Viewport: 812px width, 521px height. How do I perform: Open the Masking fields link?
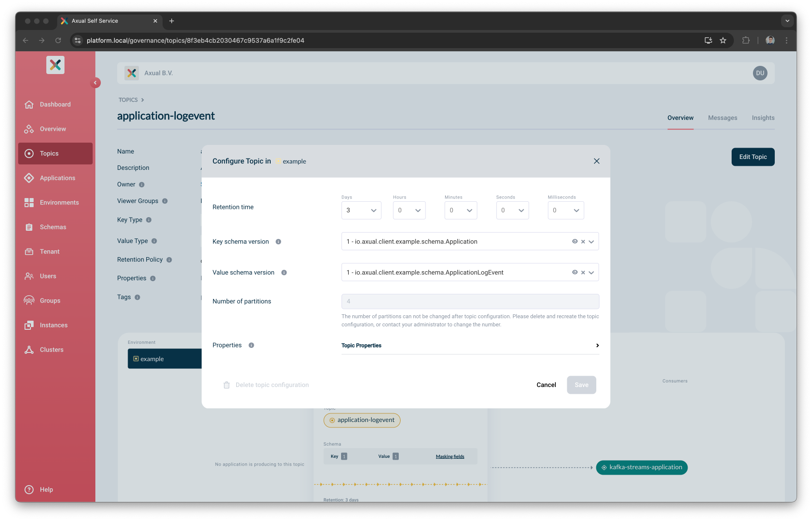point(450,456)
